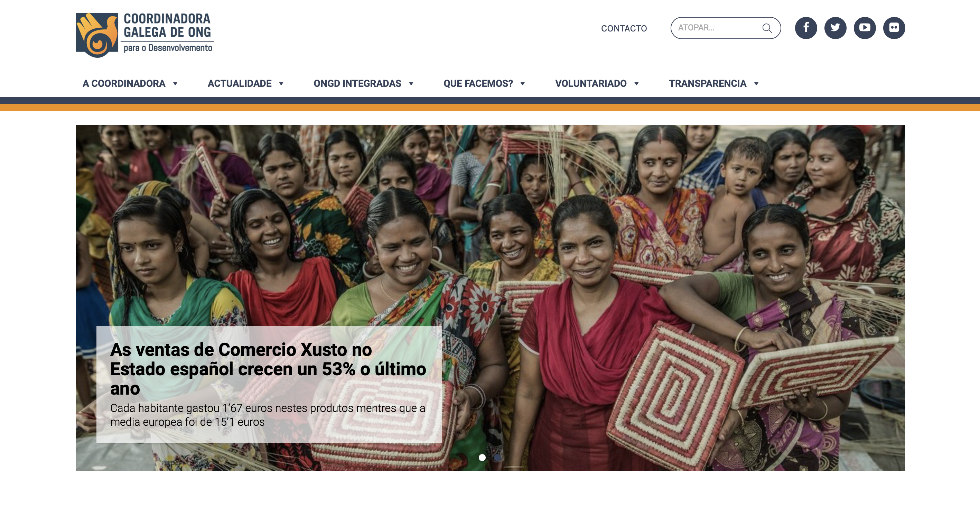Image resolution: width=980 pixels, height=525 pixels.
Task: Expand the ONGD Integradas dropdown arrow
Action: tap(411, 84)
